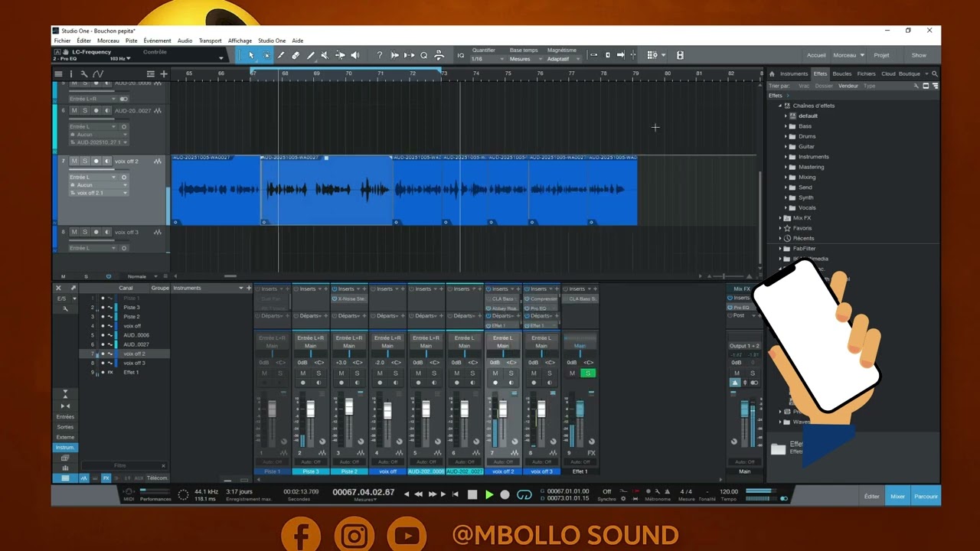Click the IQ quantize icon
The image size is (980, 551).
point(460,55)
